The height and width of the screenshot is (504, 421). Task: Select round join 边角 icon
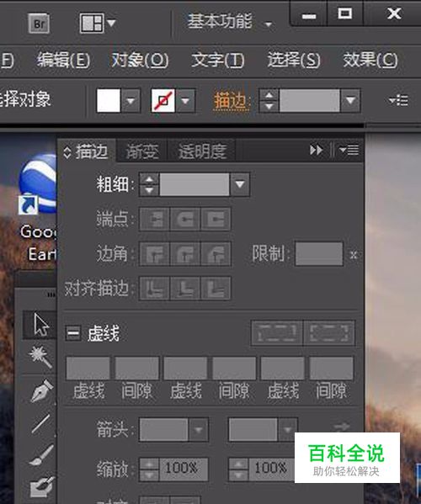coord(185,254)
